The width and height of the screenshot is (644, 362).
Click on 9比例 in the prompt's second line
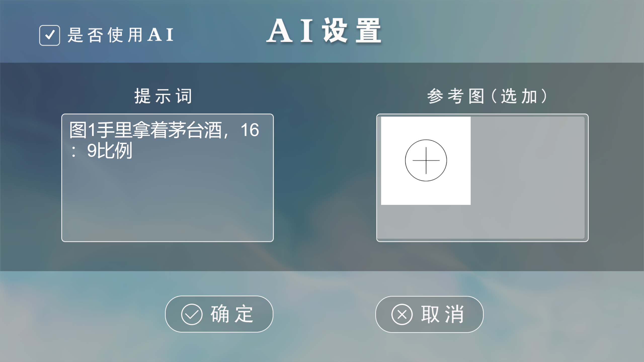point(110,151)
